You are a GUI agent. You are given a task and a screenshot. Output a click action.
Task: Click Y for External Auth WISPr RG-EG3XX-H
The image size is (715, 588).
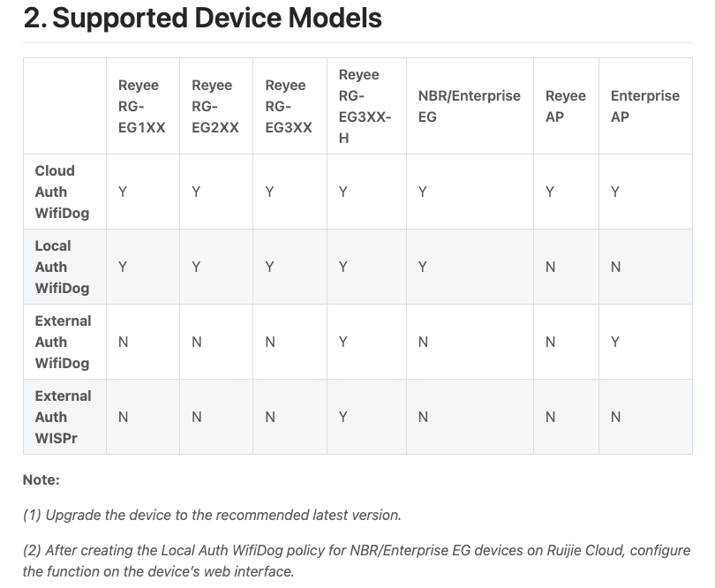342,417
